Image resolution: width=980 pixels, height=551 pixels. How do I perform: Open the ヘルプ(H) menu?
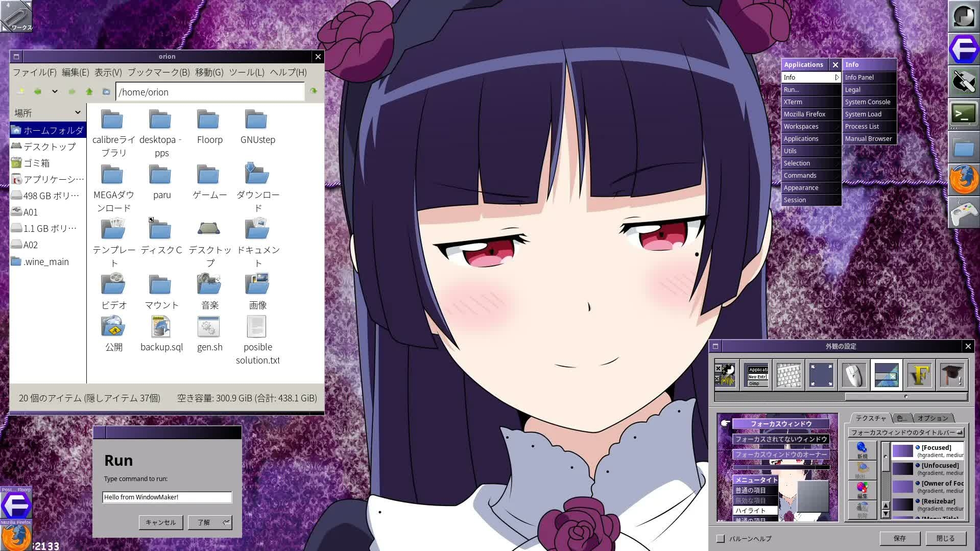click(x=288, y=73)
